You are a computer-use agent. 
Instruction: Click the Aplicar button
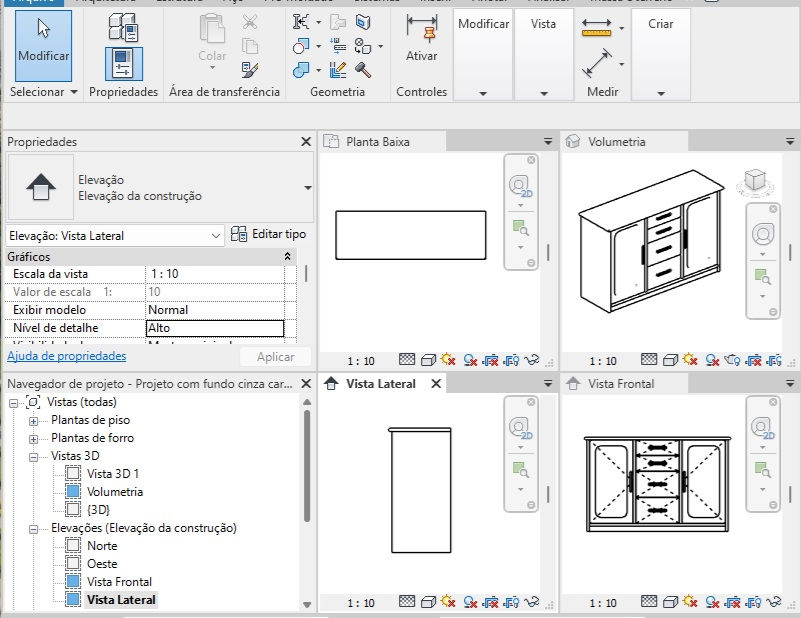click(x=275, y=356)
